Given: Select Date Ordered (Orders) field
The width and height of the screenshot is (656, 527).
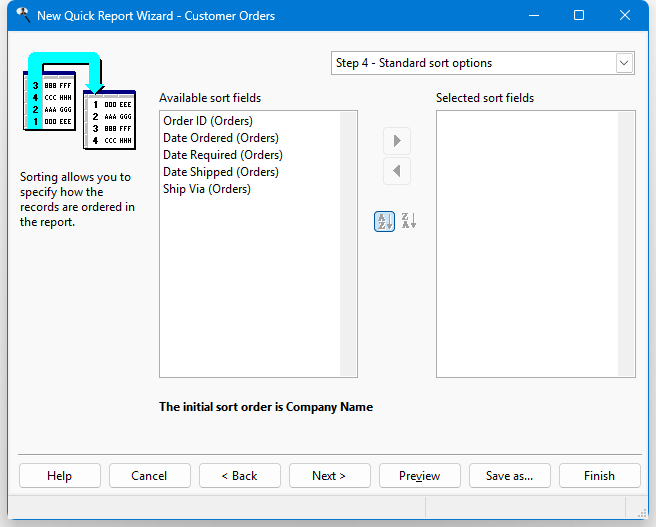Looking at the screenshot, I should coord(221,138).
